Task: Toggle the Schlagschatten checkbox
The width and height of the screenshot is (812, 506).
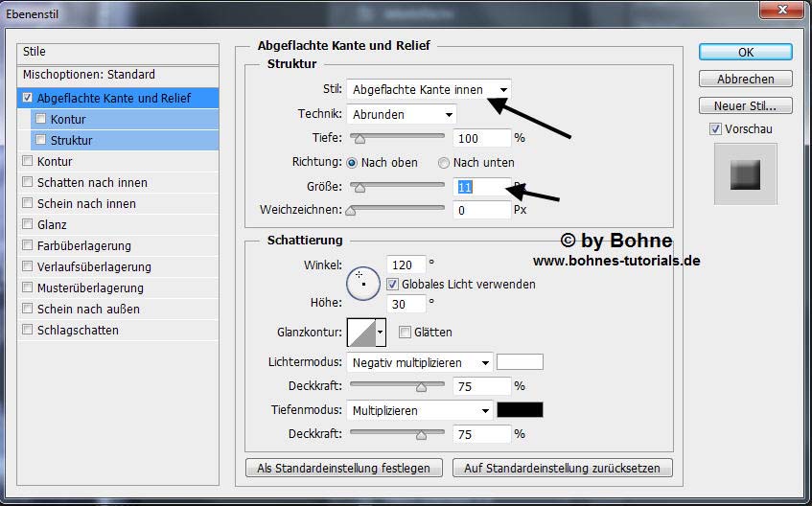Action: tap(27, 331)
